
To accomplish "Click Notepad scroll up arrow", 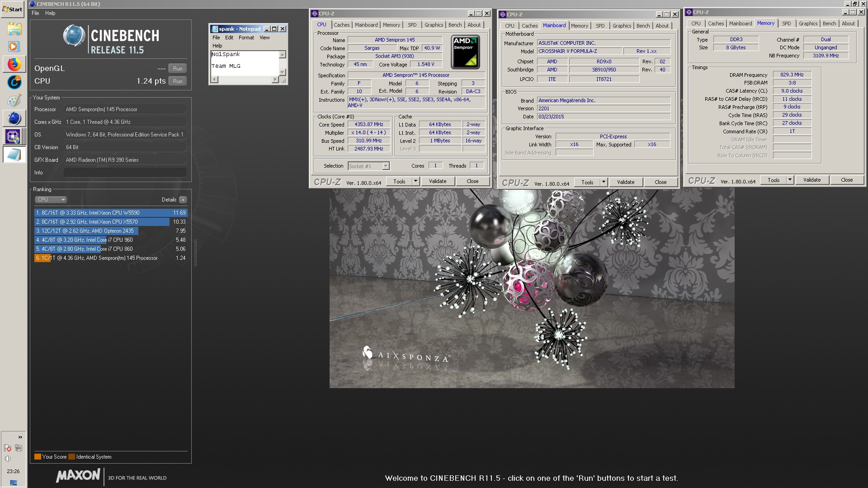I will 283,55.
